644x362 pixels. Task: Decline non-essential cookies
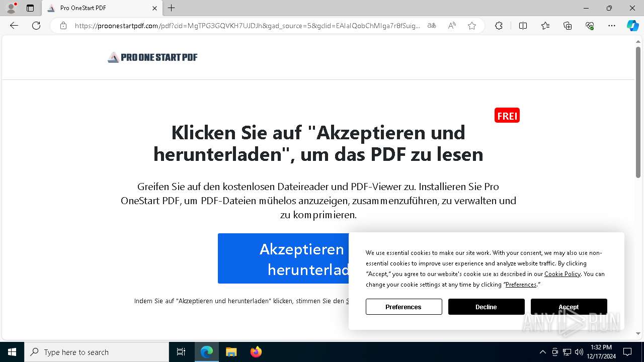486,307
